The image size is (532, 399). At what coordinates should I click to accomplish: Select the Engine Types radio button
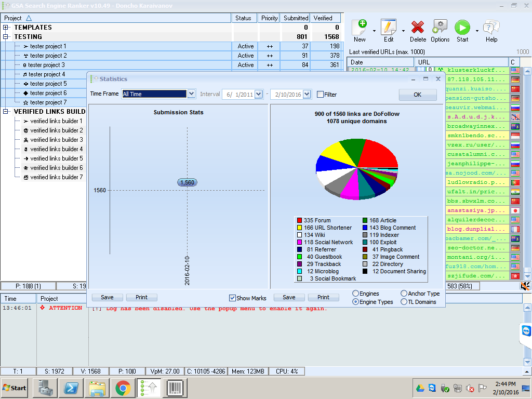pos(355,302)
